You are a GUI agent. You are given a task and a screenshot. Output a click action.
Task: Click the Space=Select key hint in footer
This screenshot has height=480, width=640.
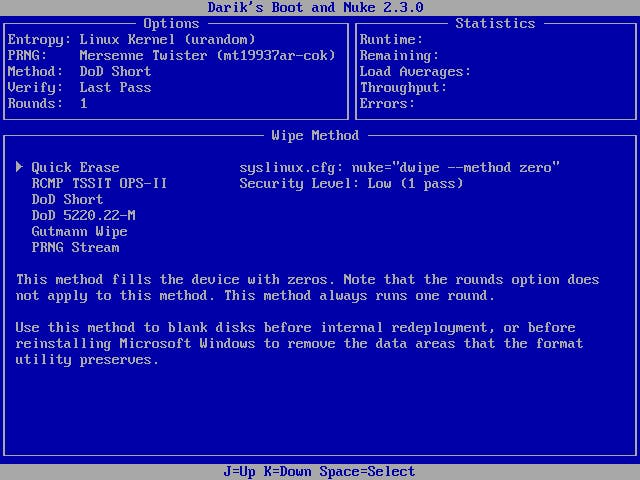pos(367,471)
